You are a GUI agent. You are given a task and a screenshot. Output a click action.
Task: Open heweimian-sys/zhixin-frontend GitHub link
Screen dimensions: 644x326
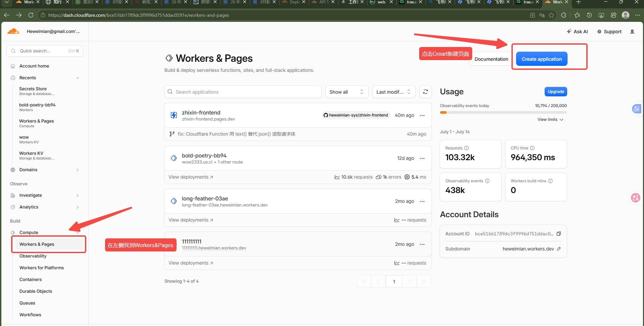coord(356,115)
